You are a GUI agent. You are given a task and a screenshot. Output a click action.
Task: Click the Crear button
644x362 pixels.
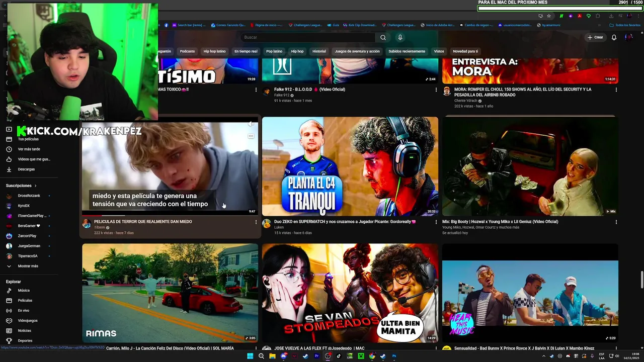[595, 37]
